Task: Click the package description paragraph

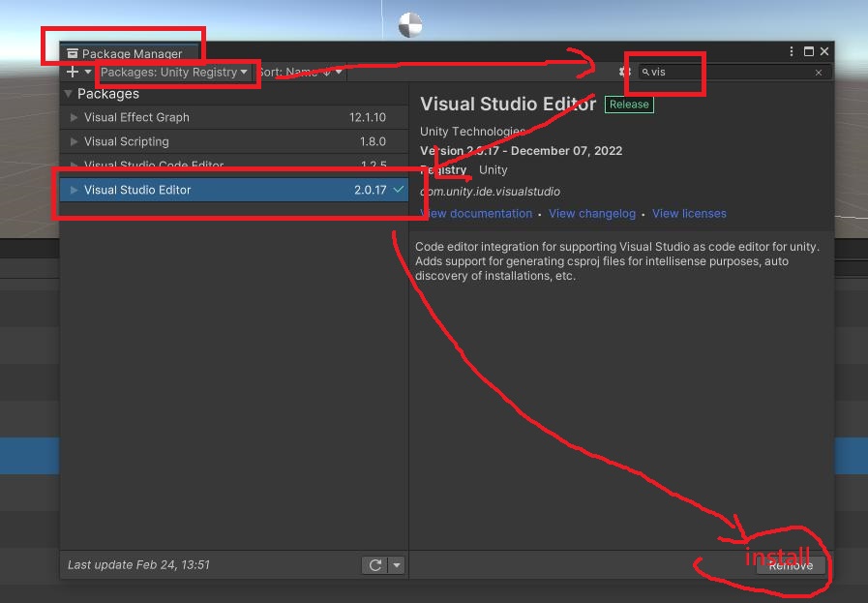Action: (616, 261)
